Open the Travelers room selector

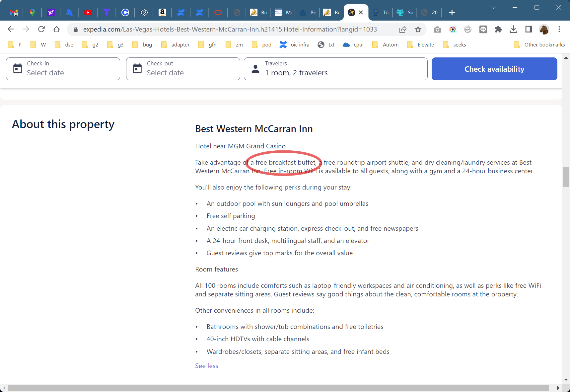335,69
